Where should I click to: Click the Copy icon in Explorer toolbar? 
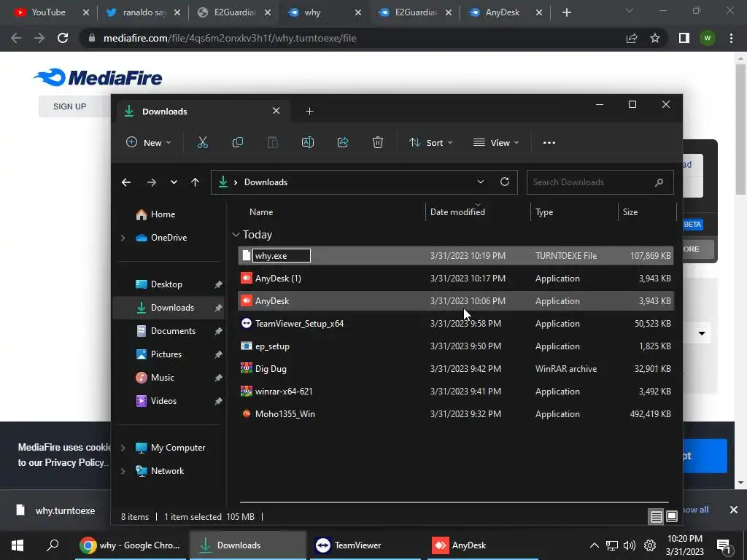237,142
